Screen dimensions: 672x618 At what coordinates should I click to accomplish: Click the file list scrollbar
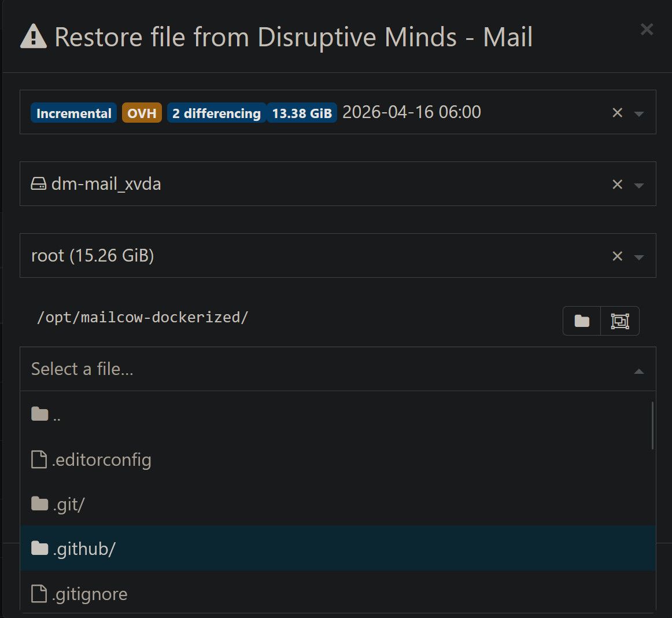[652, 426]
